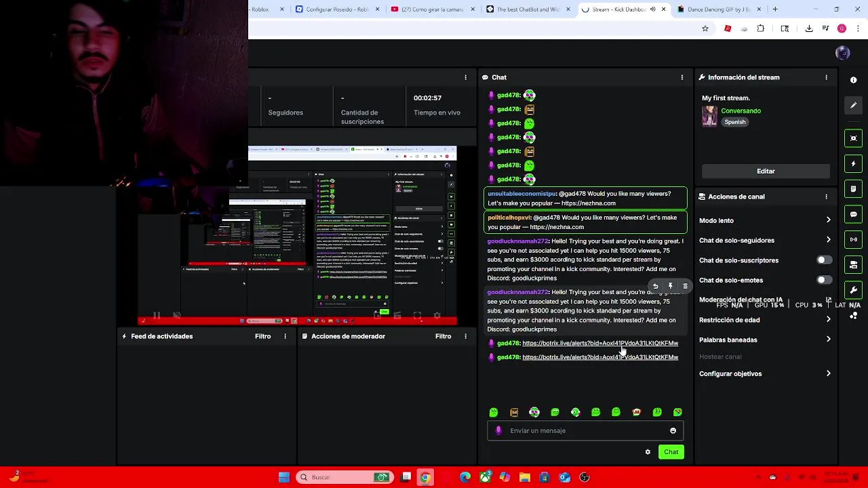Open second gad478 botrix.live link
This screenshot has width=868, height=488.
[x=600, y=358]
